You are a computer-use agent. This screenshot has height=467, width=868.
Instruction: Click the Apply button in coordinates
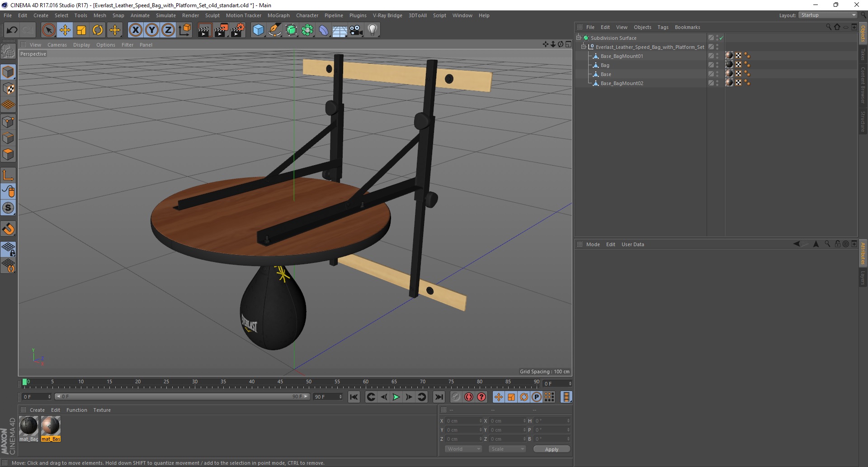[x=552, y=449]
